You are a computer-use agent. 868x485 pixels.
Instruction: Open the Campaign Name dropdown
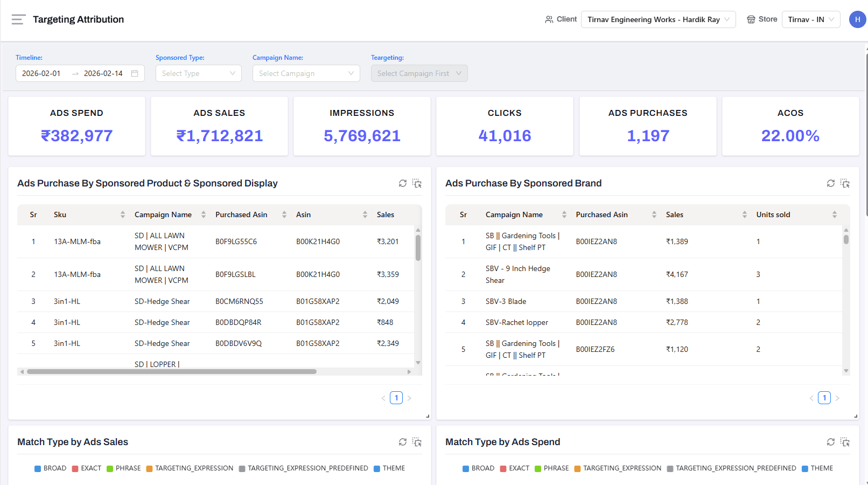pyautogui.click(x=306, y=73)
